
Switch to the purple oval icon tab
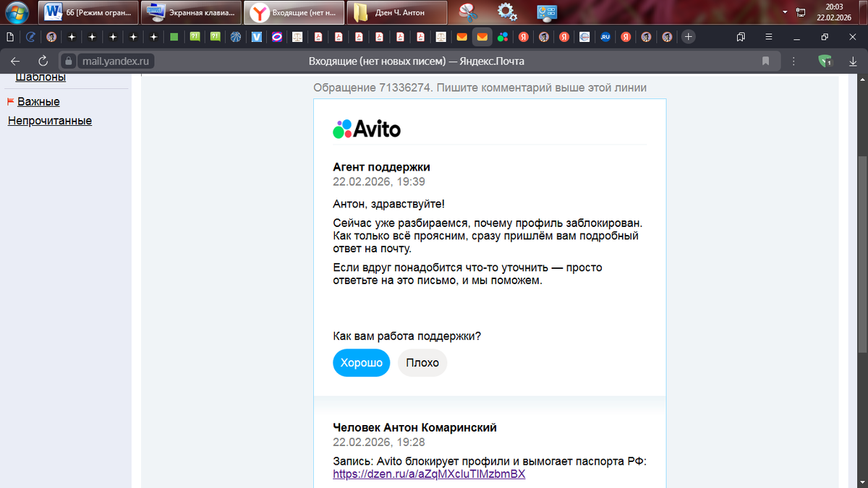[277, 36]
